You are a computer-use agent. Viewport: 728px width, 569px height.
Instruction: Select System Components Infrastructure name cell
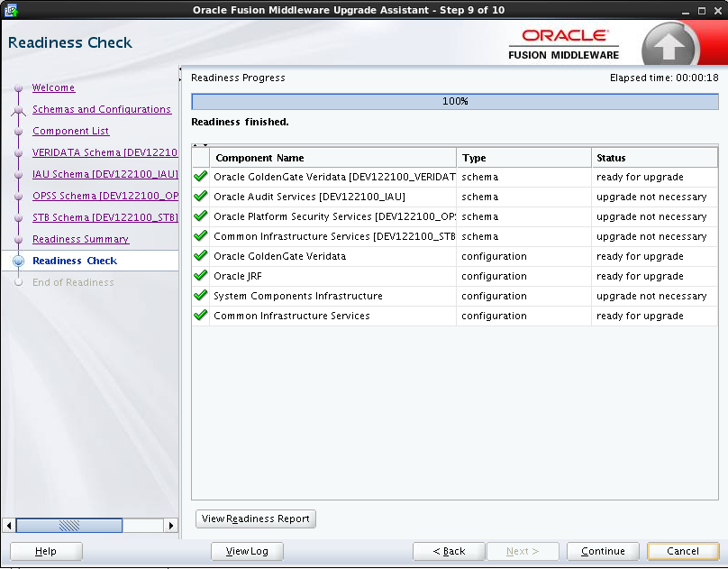332,296
